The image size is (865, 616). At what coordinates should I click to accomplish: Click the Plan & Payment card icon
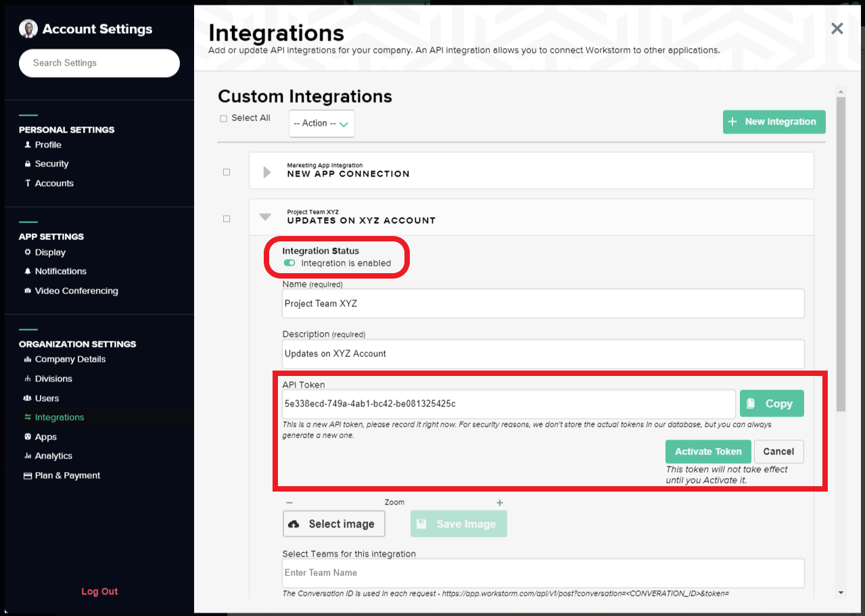pos(28,475)
